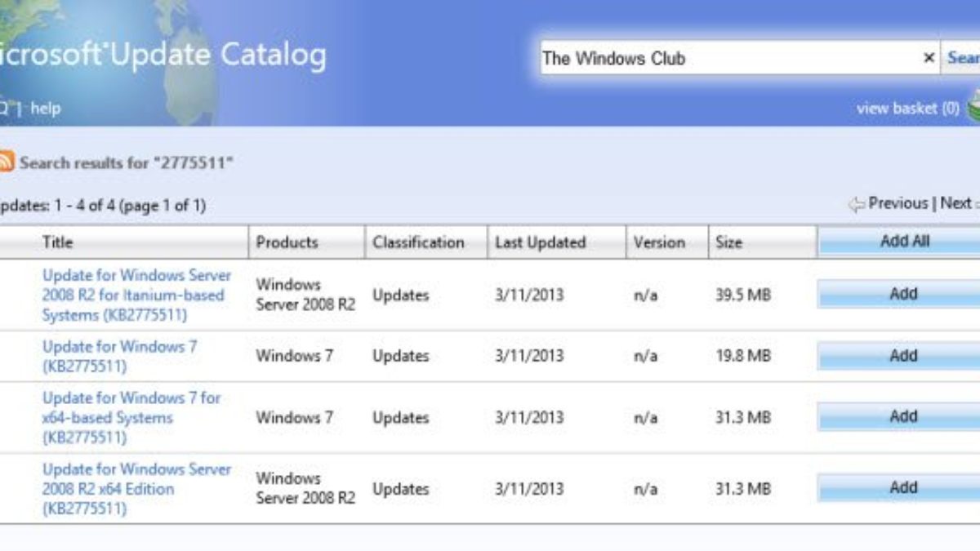Screen dimensions: 980x551
Task: Add the 19.8 MB Windows 7 update
Action: tap(902, 356)
